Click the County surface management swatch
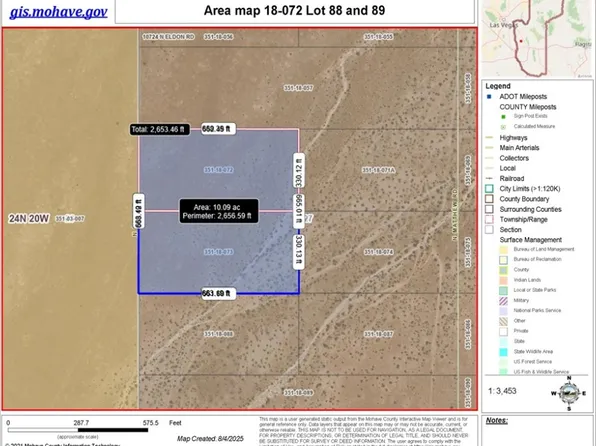Image resolution: width=596 pixels, height=446 pixels. pos(503,270)
